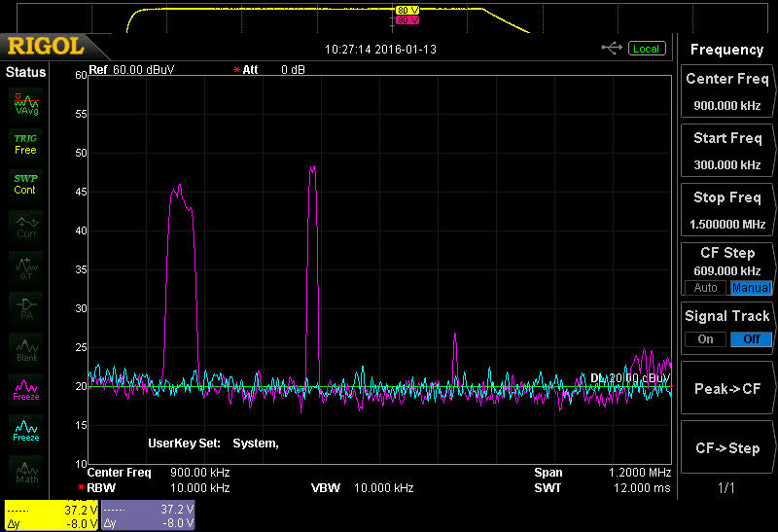Click the yellow 37.2 V measurement box
This screenshot has width=778, height=532.
coord(51,515)
